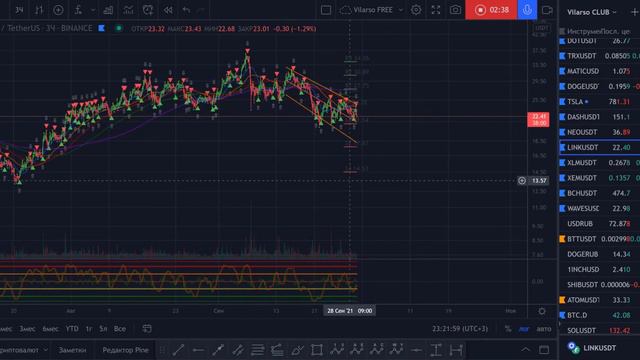This screenshot has height=360, width=640.
Task: Open the indicators fx menu
Action: coord(78,10)
